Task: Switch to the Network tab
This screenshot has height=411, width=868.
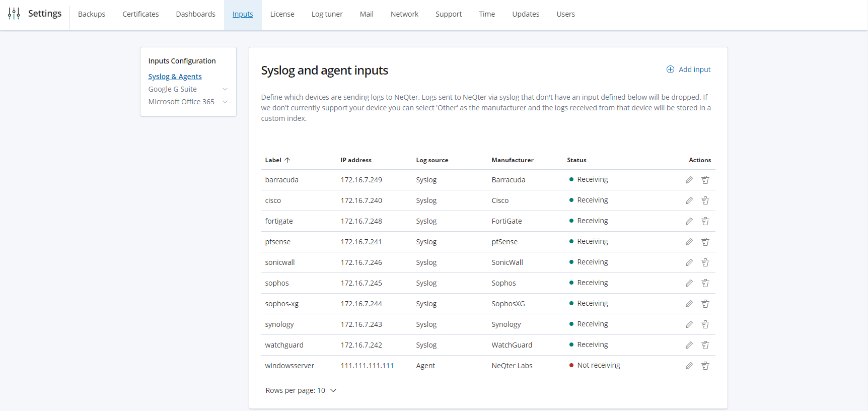Action: click(x=404, y=14)
